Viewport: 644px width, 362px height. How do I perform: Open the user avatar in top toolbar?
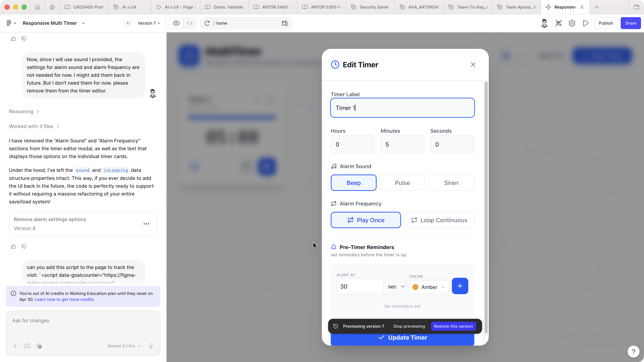click(x=544, y=23)
